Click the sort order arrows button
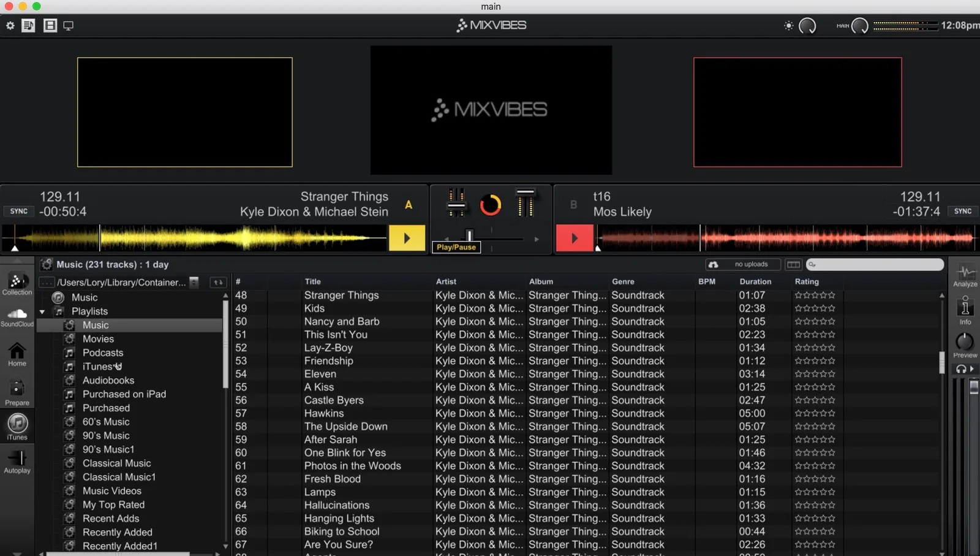Screen dimensions: 980x556 (218, 282)
